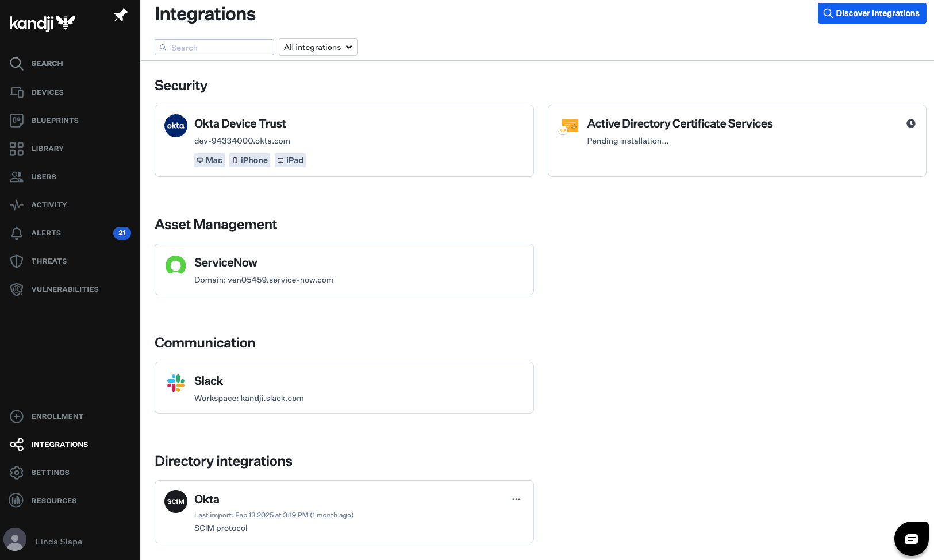Click the Kandji bee logo
This screenshot has height=560, width=934.
[43, 22]
